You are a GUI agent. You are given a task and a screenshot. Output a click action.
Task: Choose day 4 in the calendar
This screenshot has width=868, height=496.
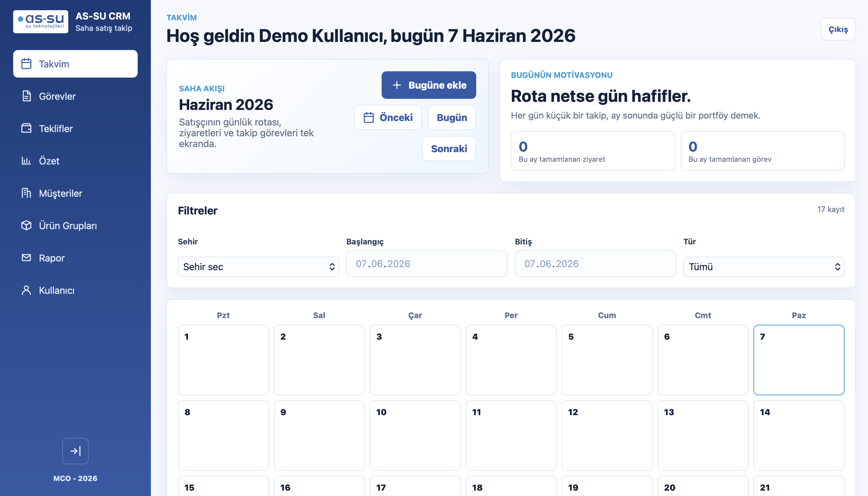coord(511,360)
